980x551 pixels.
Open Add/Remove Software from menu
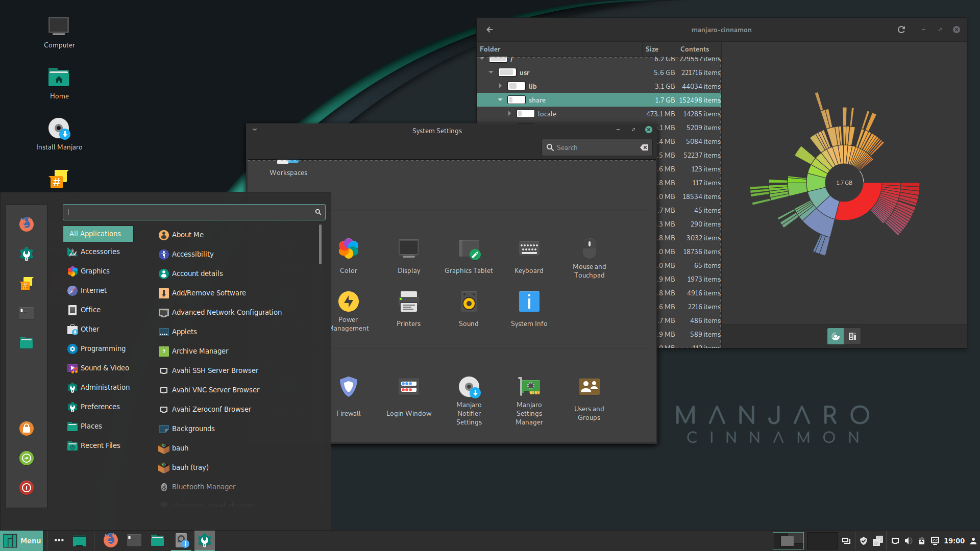pyautogui.click(x=208, y=293)
